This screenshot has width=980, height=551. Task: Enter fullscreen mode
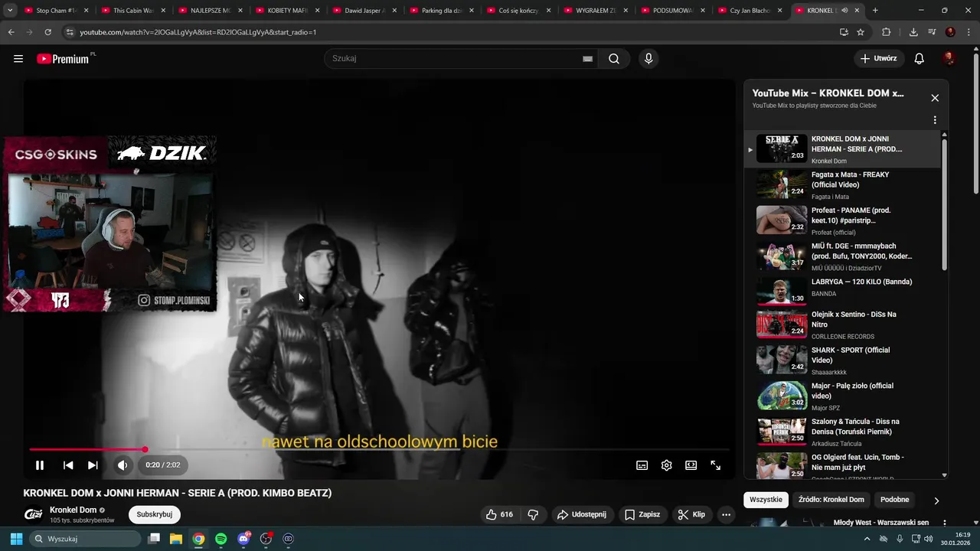point(716,465)
